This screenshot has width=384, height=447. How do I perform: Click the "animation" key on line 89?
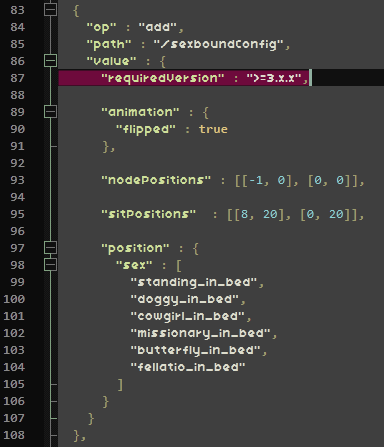(x=140, y=112)
